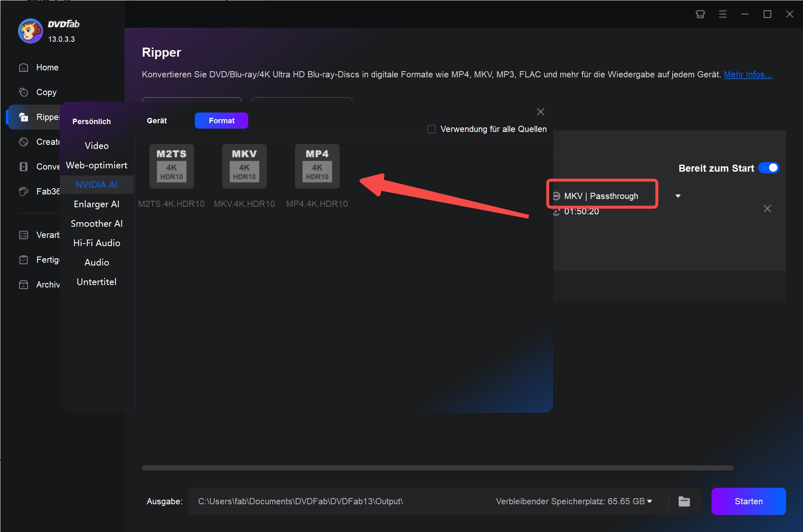Open output folder icon
803x532 pixels.
tap(684, 501)
